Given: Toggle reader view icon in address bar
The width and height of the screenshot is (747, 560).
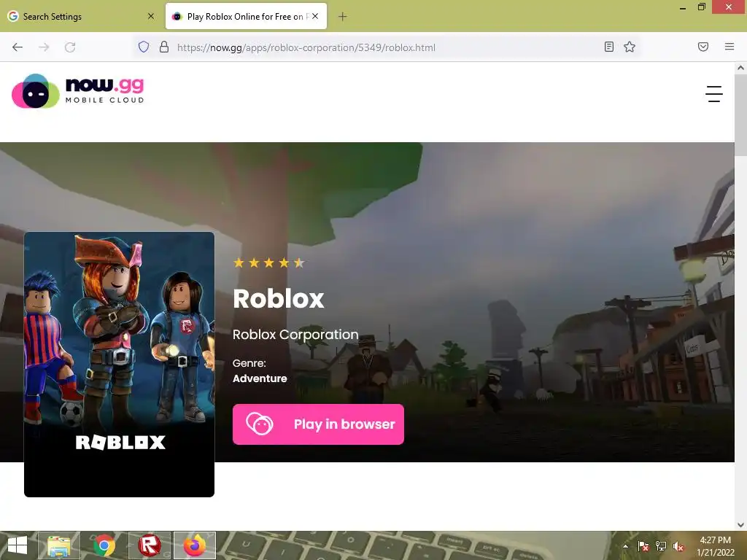Looking at the screenshot, I should [609, 47].
